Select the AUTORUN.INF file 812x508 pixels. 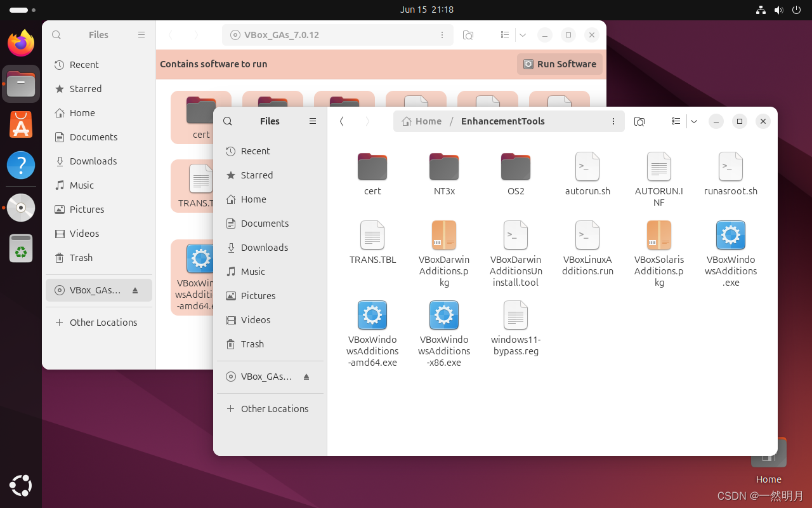(659, 180)
